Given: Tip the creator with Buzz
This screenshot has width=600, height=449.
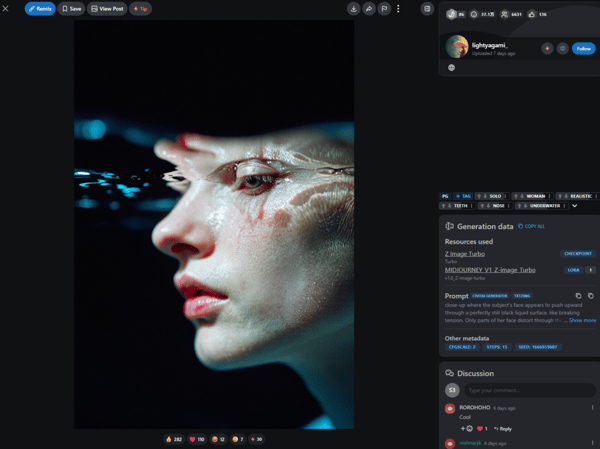Looking at the screenshot, I should [140, 9].
